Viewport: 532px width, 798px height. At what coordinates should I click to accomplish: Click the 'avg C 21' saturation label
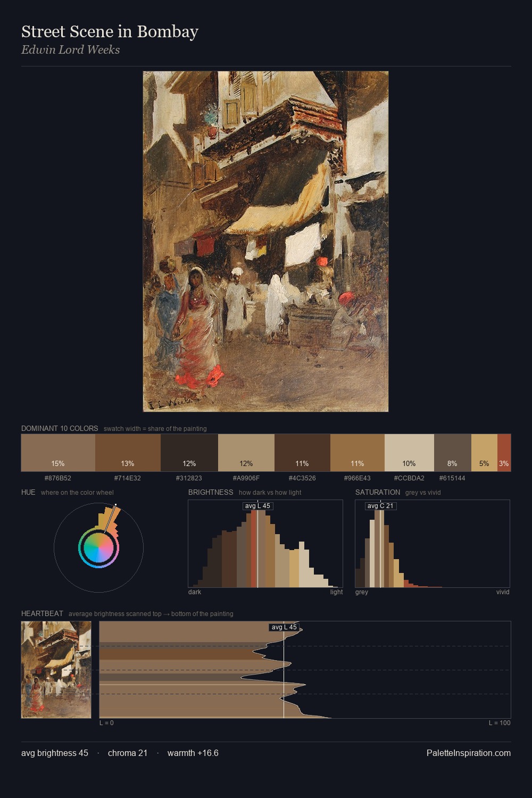380,506
